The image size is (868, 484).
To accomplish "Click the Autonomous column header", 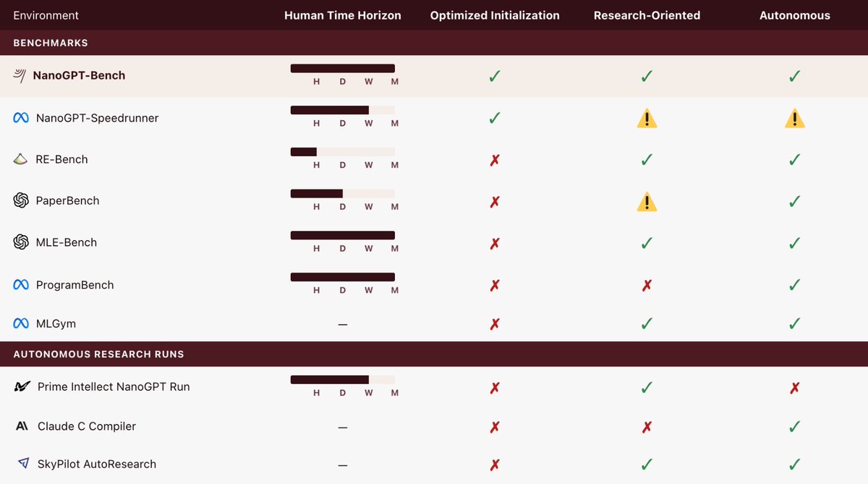I will (794, 15).
